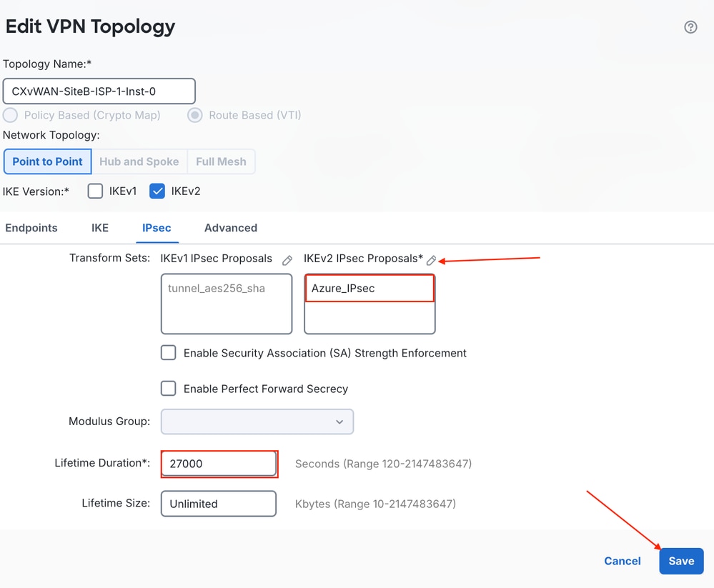Switch to the Endpoints tab
The width and height of the screenshot is (714, 588).
[31, 227]
